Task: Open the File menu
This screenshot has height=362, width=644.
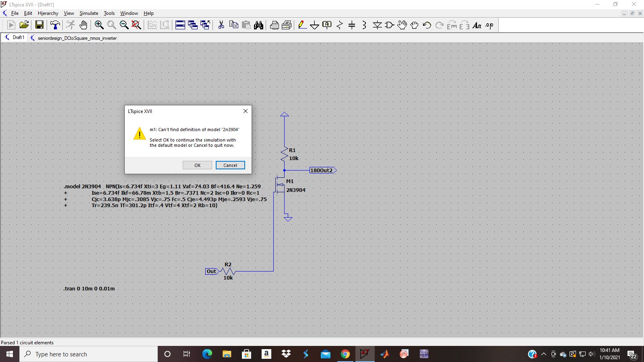Action: [15, 13]
